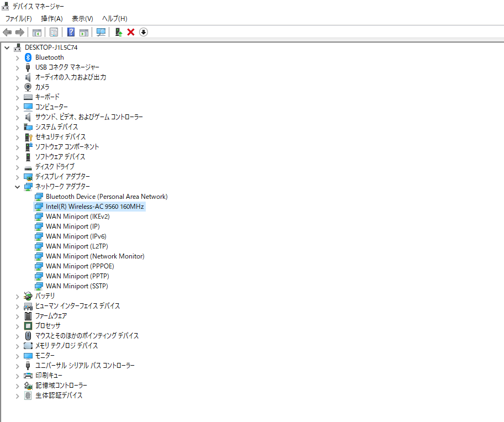Image resolution: width=504 pixels, height=422 pixels.
Task: Select WAN Miniport (PPPOE)
Action: (79, 266)
